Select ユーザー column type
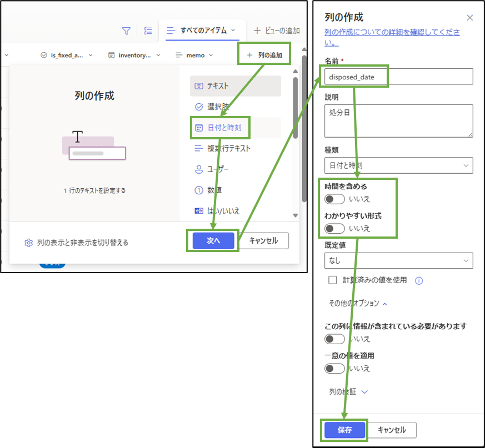The image size is (485, 448). point(236,169)
